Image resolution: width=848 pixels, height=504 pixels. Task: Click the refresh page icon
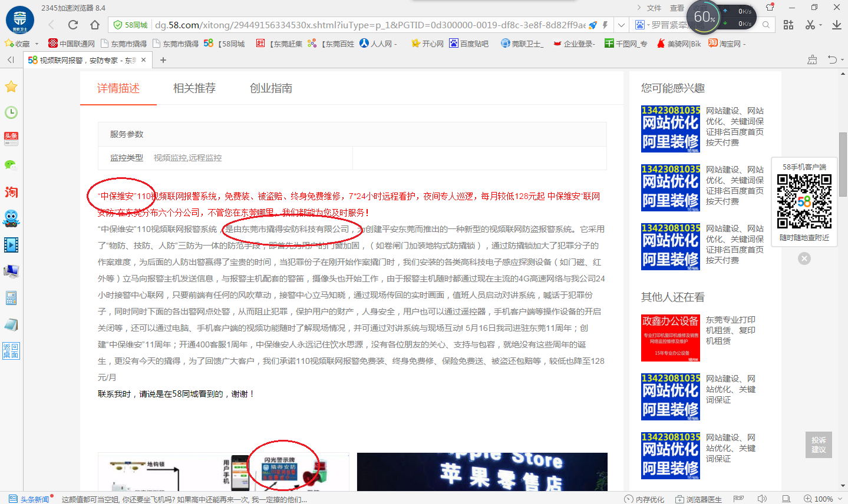(x=73, y=25)
